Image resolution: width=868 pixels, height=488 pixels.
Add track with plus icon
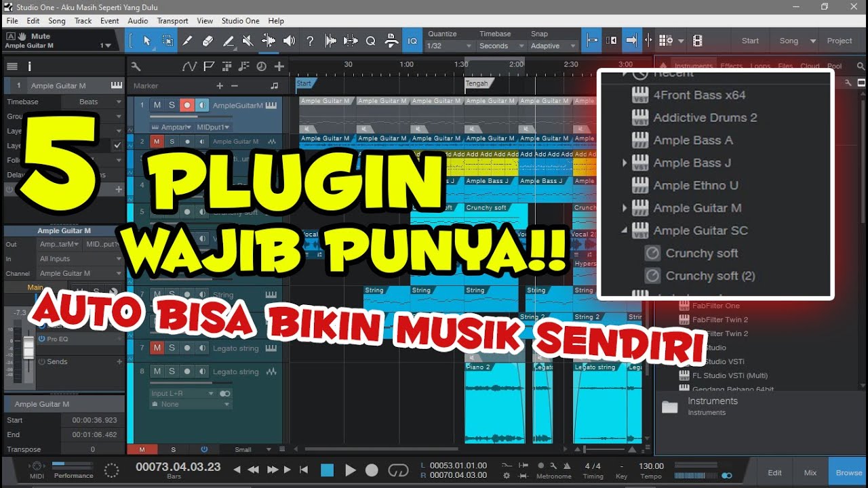(x=279, y=66)
